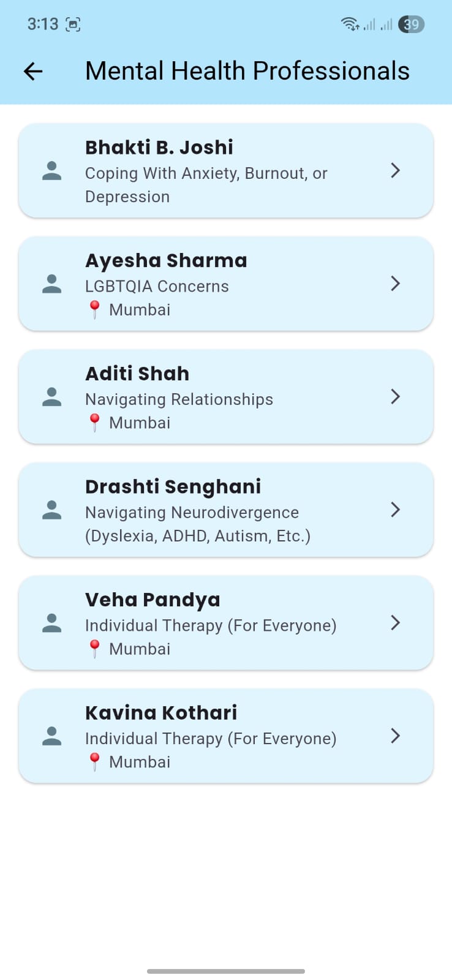The image size is (452, 980).
Task: Open chevron arrow on Bhakti B. Joshi card
Action: coord(396,170)
